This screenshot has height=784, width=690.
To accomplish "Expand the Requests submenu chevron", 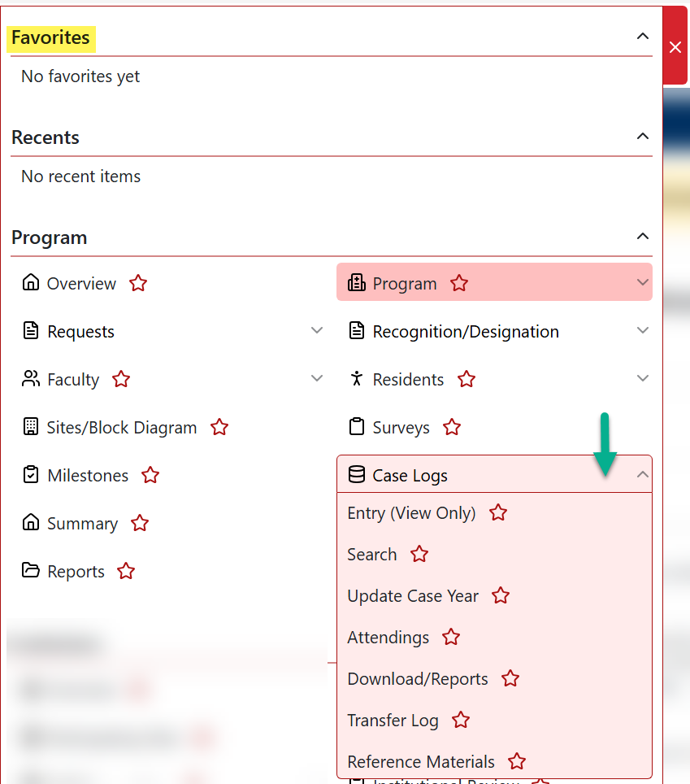I will point(317,330).
